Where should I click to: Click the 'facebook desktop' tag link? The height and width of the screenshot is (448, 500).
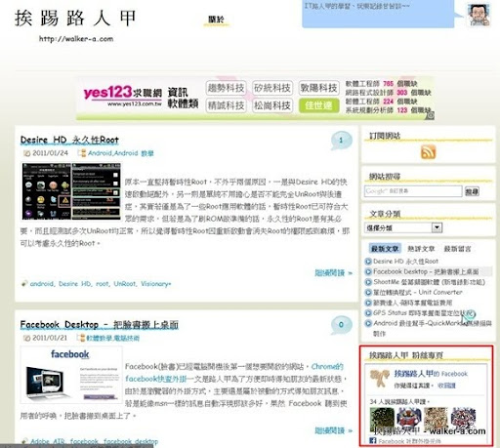click(x=131, y=441)
